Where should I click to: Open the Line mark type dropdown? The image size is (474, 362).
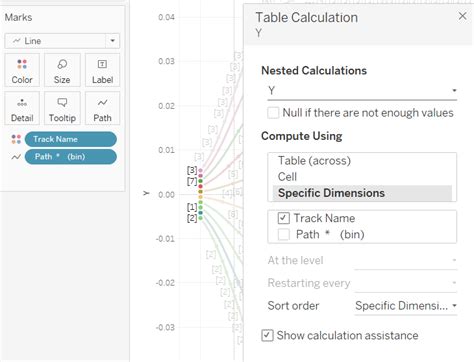click(x=62, y=41)
